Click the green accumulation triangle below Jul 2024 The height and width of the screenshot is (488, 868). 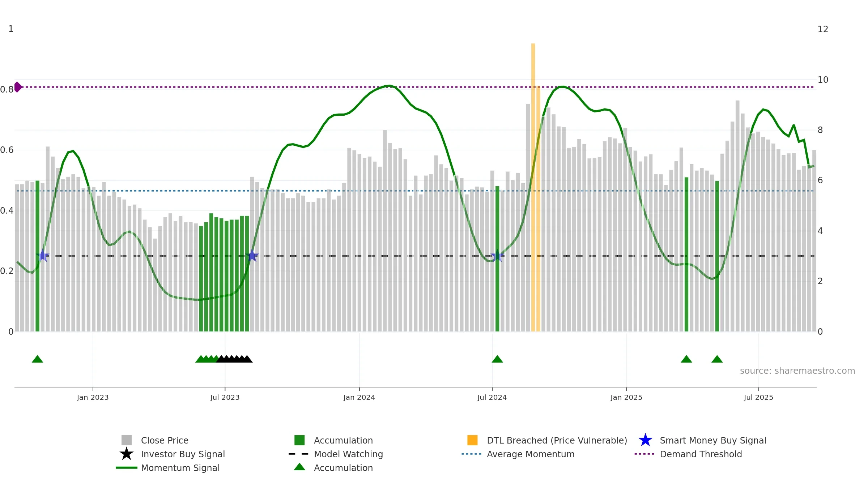coord(497,359)
